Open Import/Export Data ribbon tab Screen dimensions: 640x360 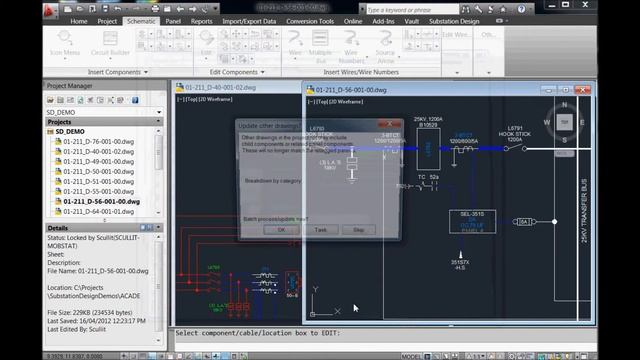pyautogui.click(x=249, y=21)
